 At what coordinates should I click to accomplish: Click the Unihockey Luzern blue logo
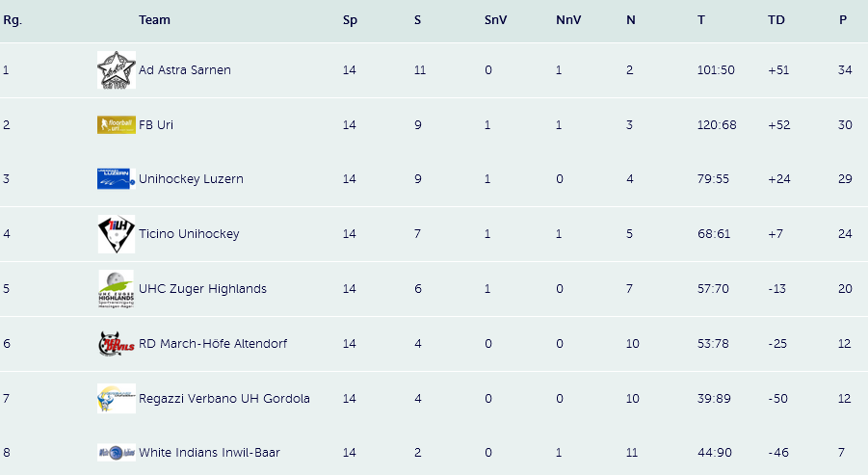pos(117,179)
